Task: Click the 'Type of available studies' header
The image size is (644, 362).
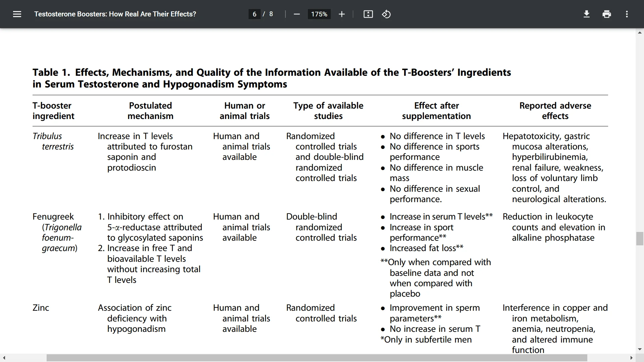Action: pyautogui.click(x=328, y=111)
